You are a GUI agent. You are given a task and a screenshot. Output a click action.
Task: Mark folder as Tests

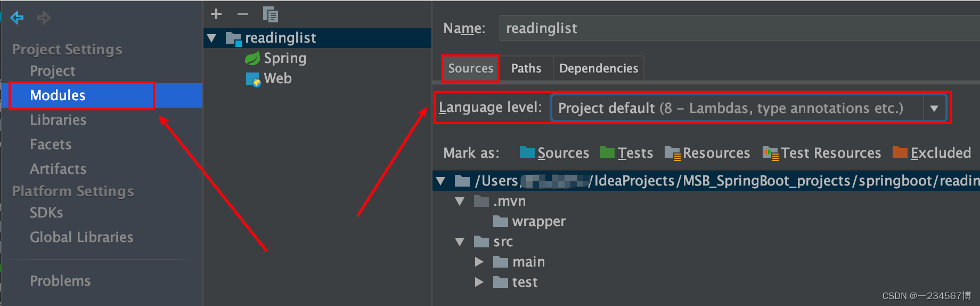(626, 153)
